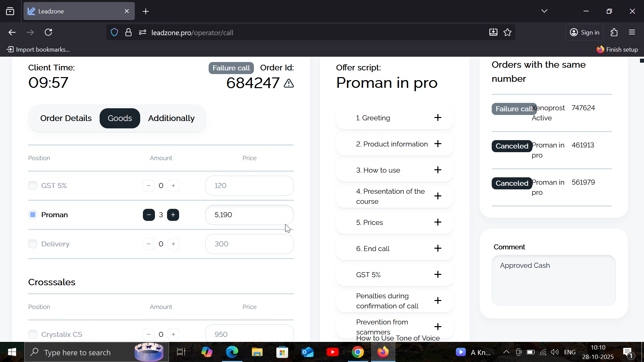Screen dimensions: 644x362
Task: Open the Firefox extensions puzzle icon
Action: (614, 33)
